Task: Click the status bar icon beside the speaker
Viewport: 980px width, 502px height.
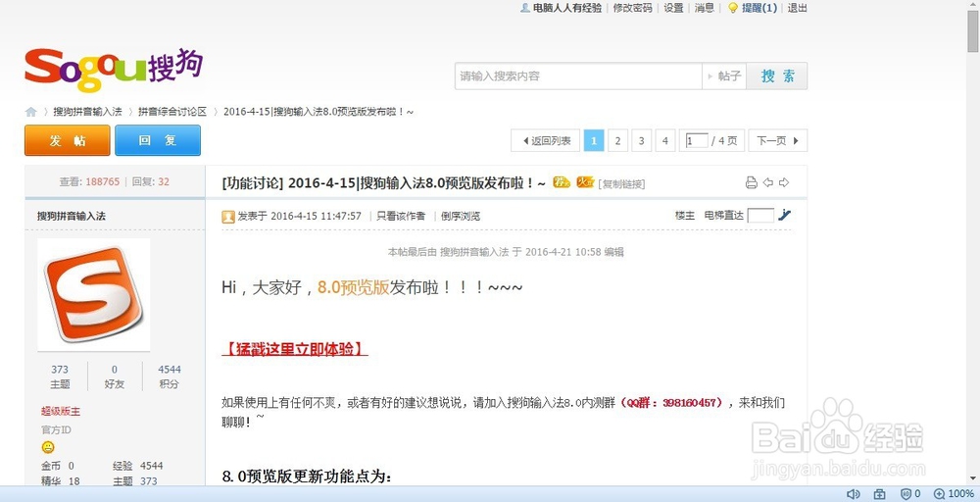Action: [879, 494]
